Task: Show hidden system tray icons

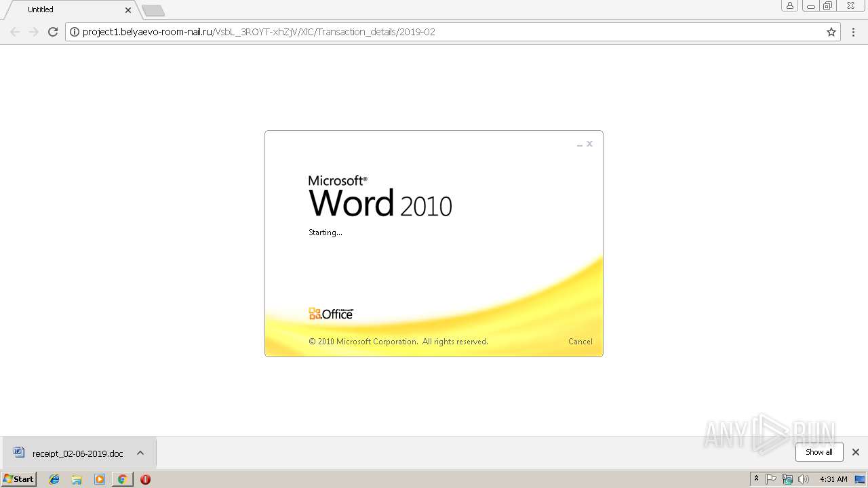Action: pyautogui.click(x=756, y=479)
